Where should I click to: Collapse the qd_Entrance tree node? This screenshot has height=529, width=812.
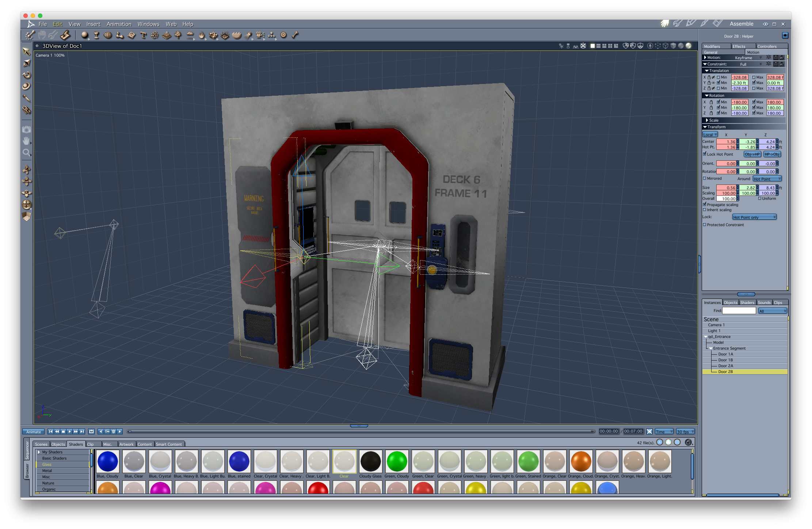click(x=706, y=337)
